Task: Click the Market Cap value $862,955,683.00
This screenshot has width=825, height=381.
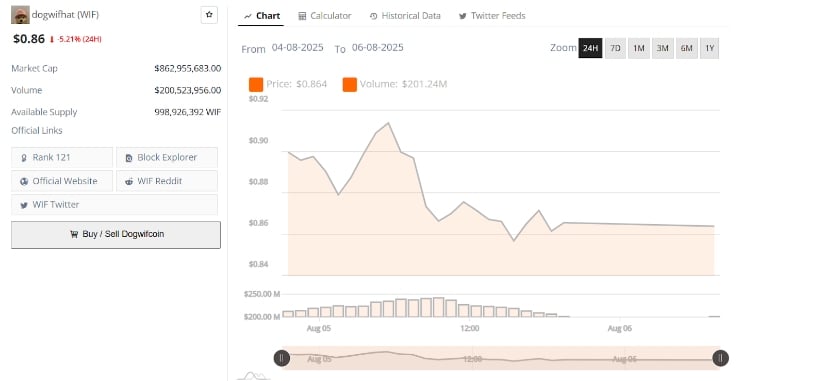Action: point(188,68)
